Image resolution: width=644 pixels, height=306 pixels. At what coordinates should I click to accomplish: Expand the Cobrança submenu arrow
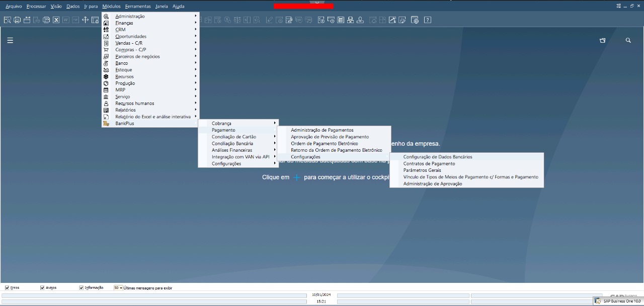tap(275, 123)
